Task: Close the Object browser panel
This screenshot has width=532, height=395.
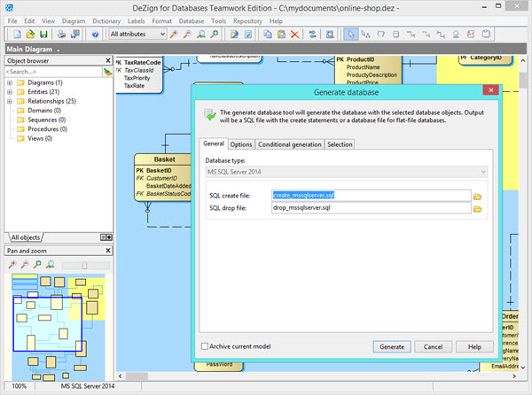Action: click(108, 60)
